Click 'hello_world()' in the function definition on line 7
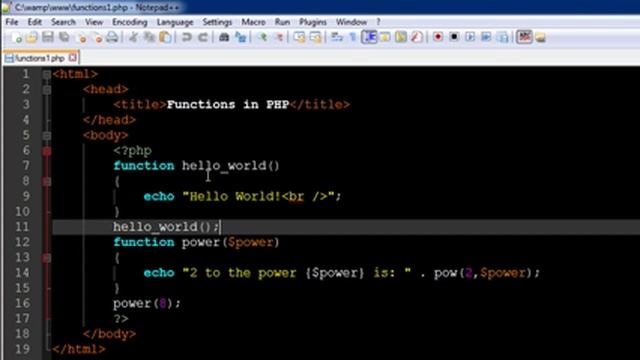Screen dimensions: 640x360 point(231,166)
